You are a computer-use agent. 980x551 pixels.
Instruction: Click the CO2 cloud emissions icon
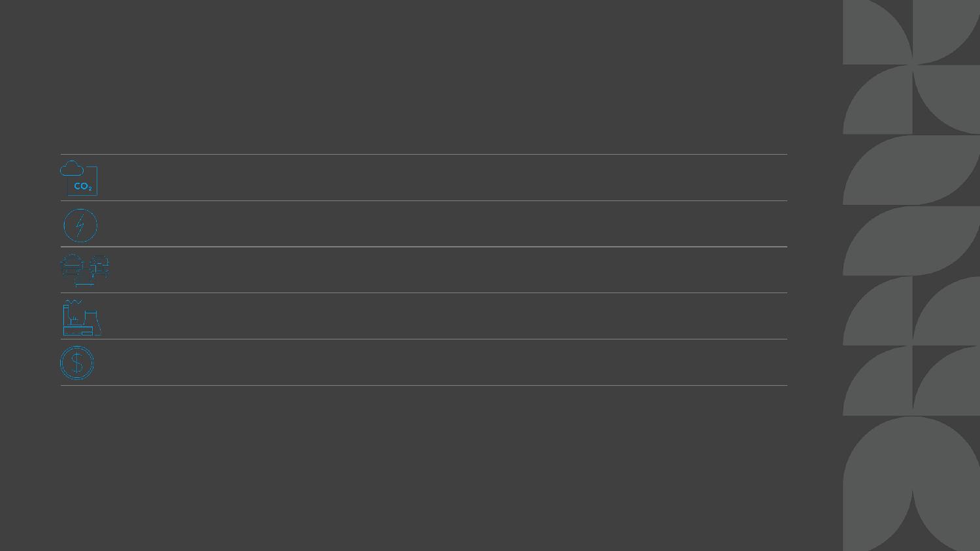point(79,178)
